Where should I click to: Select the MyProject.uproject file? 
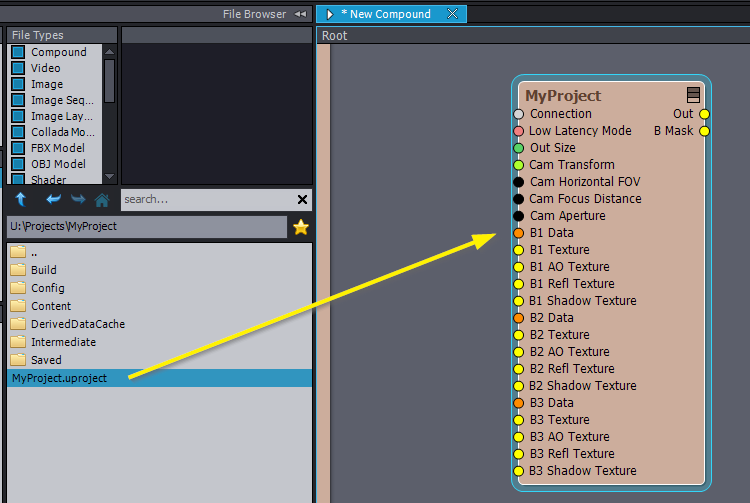coord(59,378)
